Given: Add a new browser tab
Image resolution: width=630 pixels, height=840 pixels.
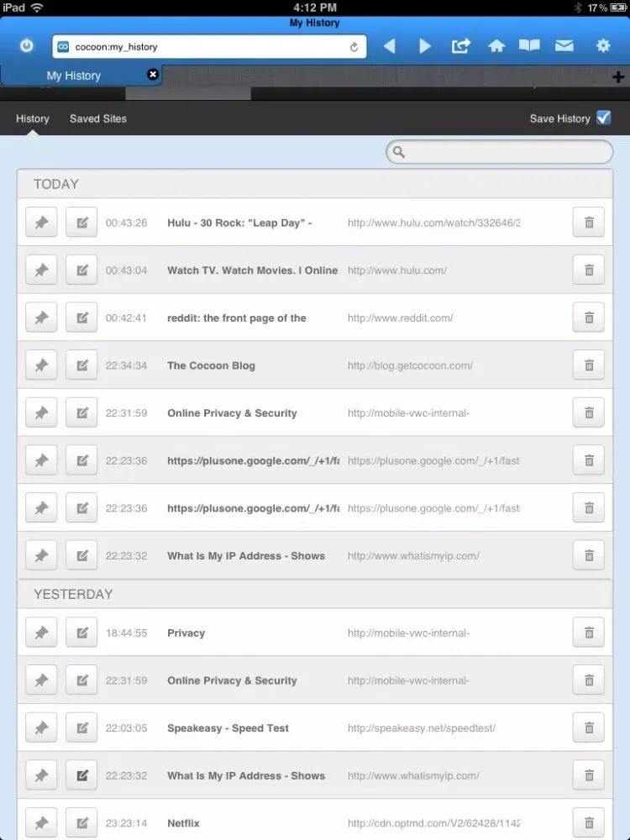Looking at the screenshot, I should 620,76.
